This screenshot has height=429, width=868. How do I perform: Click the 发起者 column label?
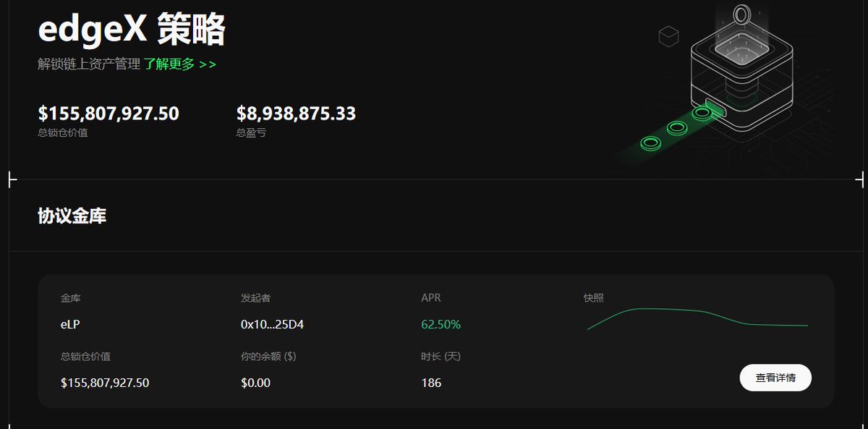(255, 298)
